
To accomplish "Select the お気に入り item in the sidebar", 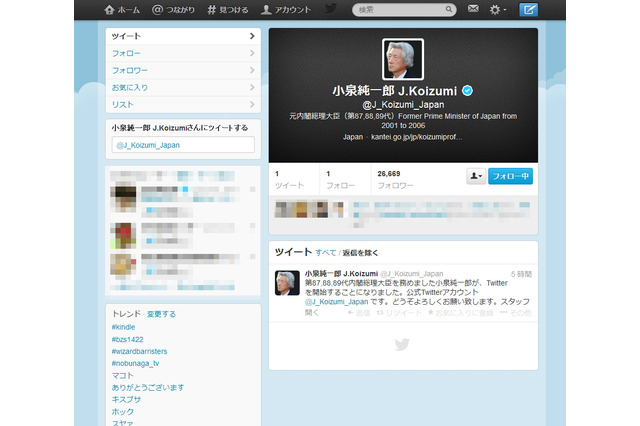I will (x=180, y=87).
